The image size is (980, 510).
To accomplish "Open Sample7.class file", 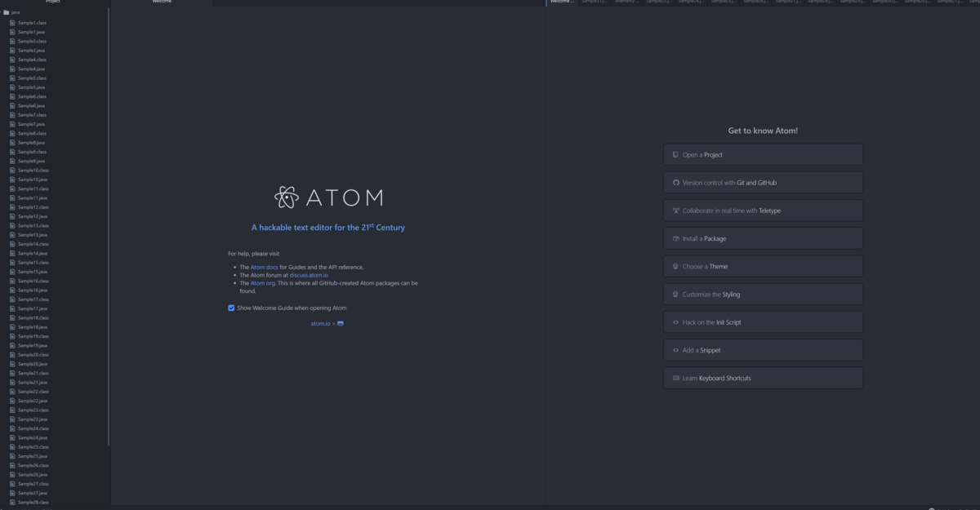I will [x=32, y=115].
